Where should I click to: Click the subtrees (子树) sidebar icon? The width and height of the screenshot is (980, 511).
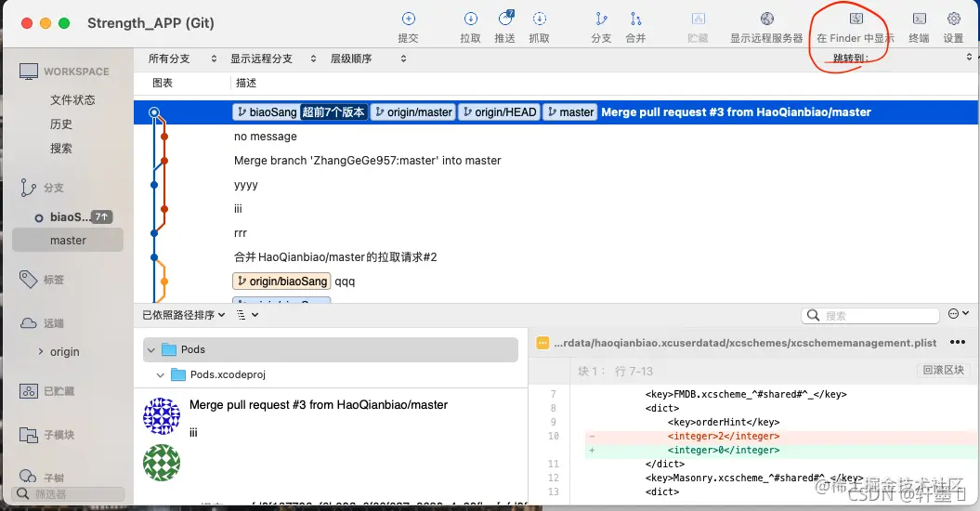[28, 476]
